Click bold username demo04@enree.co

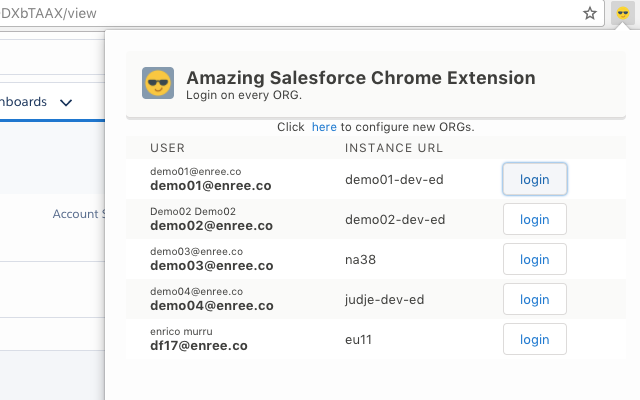[211, 306]
